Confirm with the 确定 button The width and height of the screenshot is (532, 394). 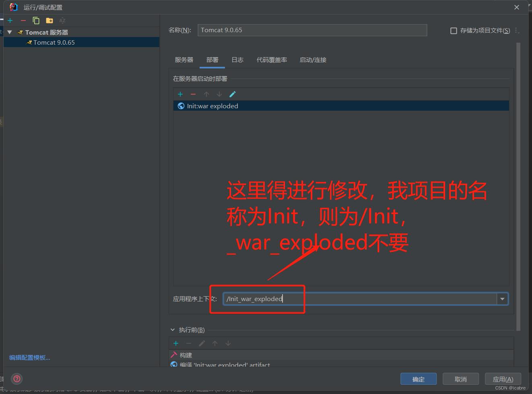(419, 379)
